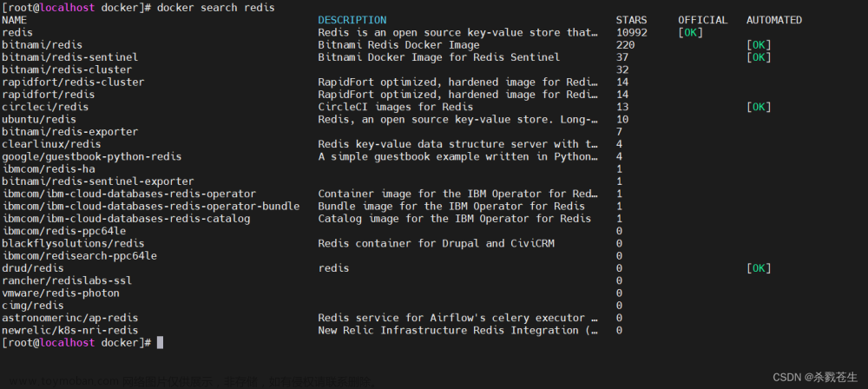Click the OFFICIAL [OK] marker for redis
Screen dimensions: 868x389
pyautogui.click(x=690, y=33)
